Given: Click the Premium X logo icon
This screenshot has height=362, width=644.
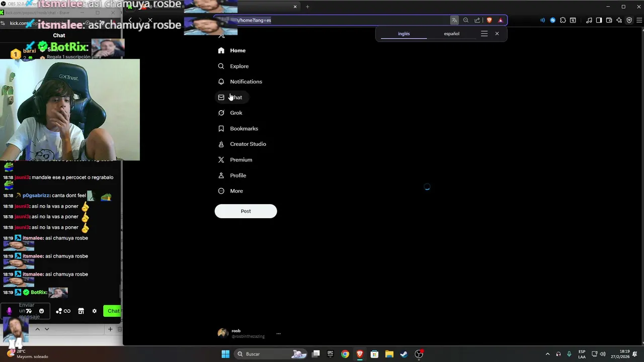Looking at the screenshot, I should pos(221,159).
